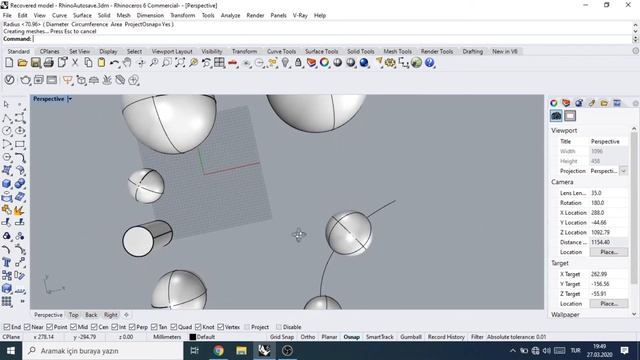640x360 pixels.
Task: Toggle the Mid osnap checkbox
Action: [x=73, y=327]
